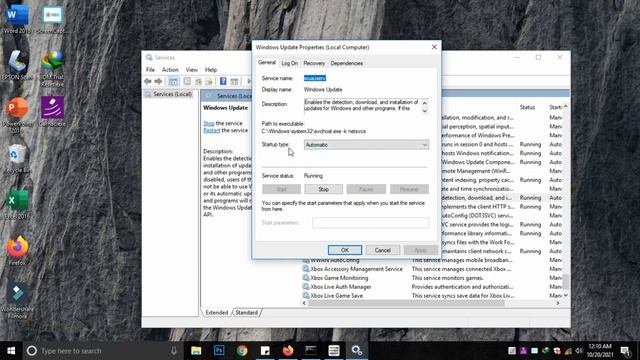Toggle the console tree toolbar icon
Image resolution: width=640 pixels, height=360 pixels.
pos(173,82)
